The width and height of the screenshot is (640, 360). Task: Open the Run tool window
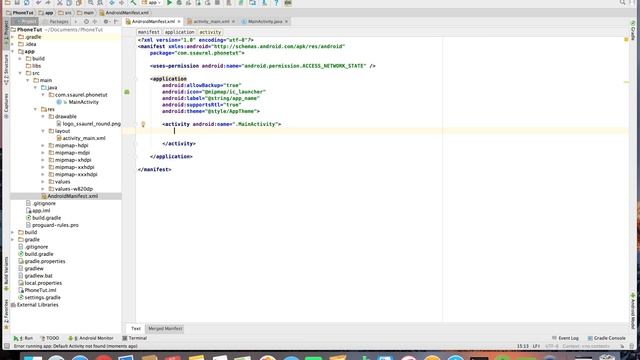23,338
